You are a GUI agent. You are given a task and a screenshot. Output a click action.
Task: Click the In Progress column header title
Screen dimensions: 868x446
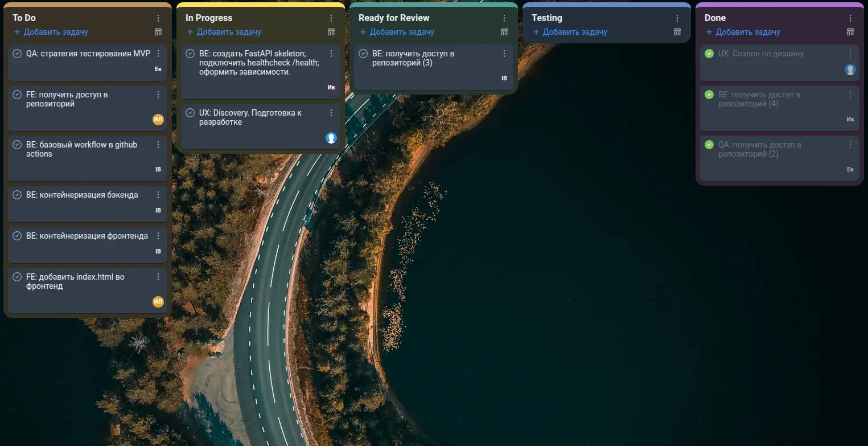pos(209,18)
